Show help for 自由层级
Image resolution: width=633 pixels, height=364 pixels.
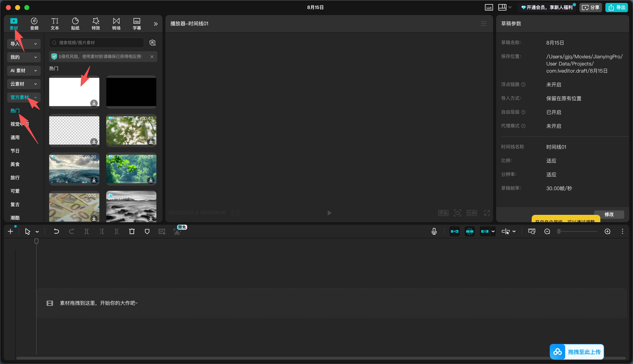(x=523, y=112)
